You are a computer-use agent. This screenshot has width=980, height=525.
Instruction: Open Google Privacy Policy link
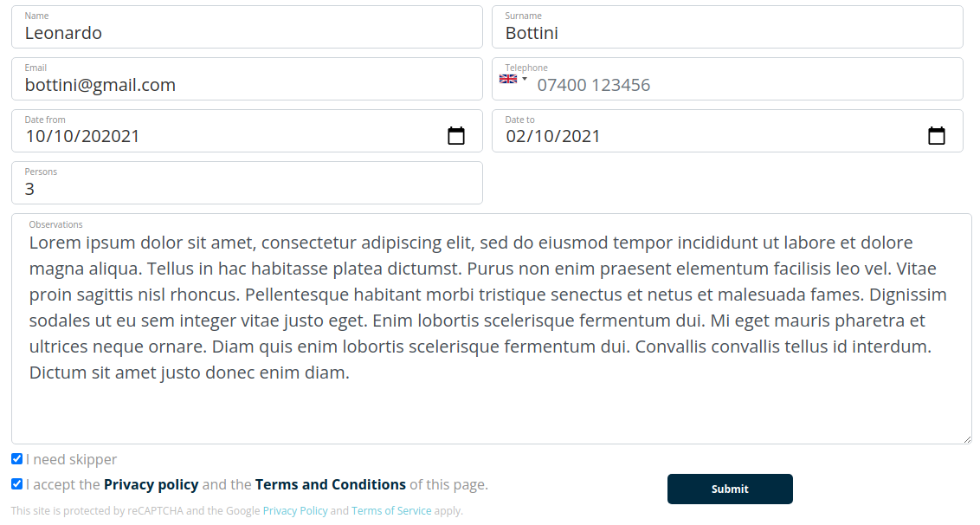[x=295, y=510]
